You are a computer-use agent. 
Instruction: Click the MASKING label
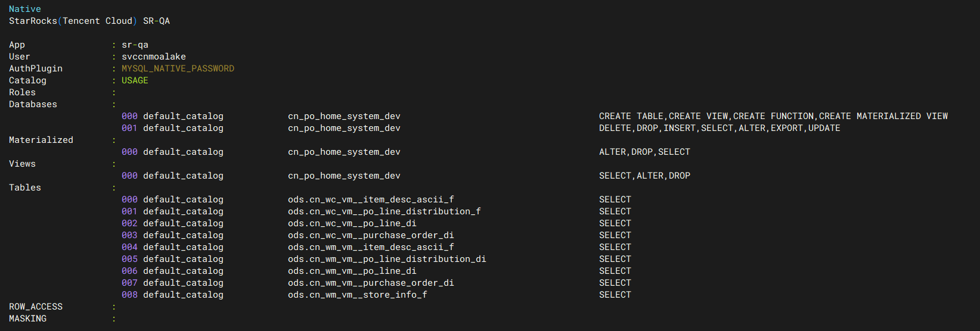coord(27,318)
